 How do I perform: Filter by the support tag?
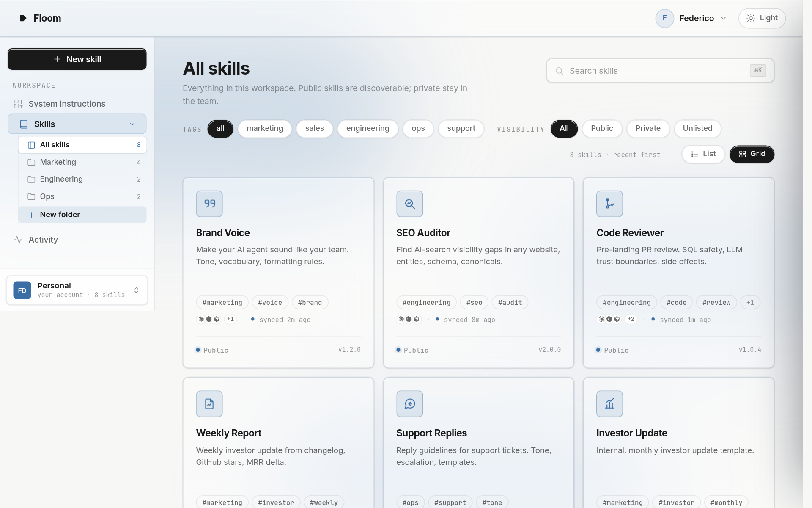[x=461, y=129]
